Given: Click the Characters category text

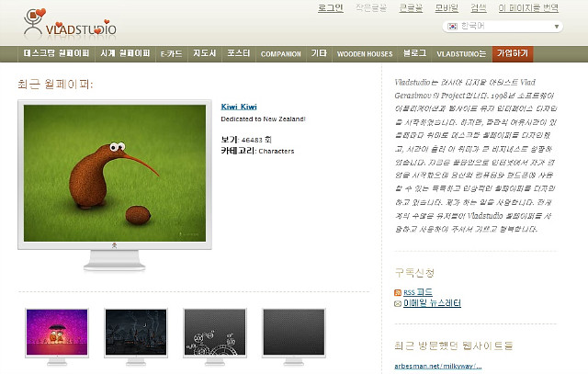Looking at the screenshot, I should [x=277, y=152].
